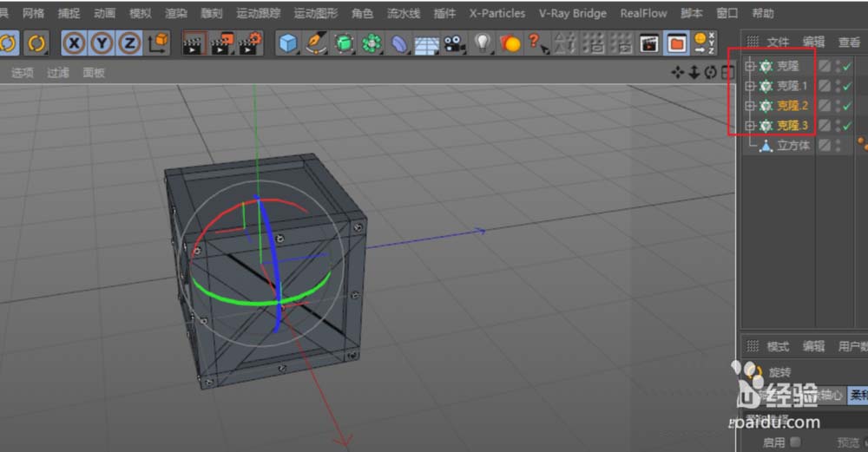Open the light object icon

click(x=483, y=43)
